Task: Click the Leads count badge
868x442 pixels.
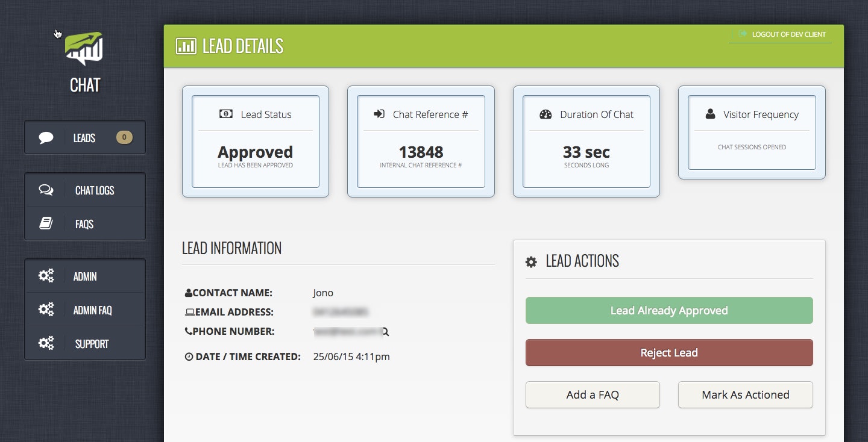Action: coord(124,137)
